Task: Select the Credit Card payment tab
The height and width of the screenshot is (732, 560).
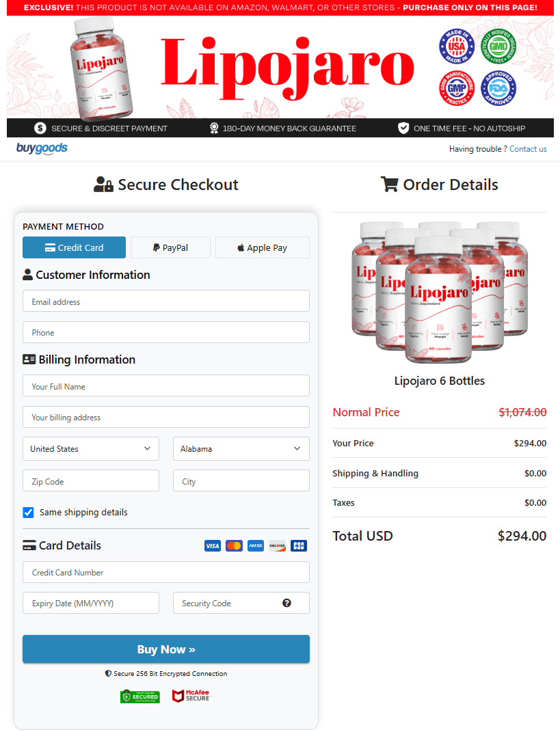Action: pos(74,247)
